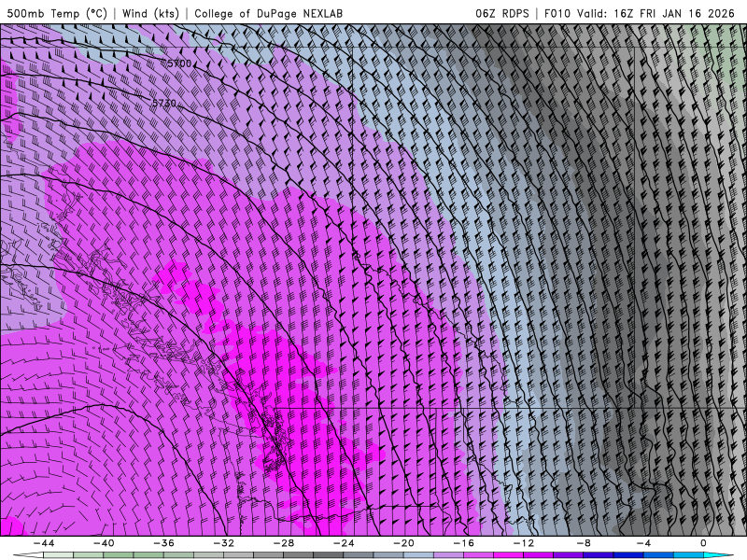The image size is (747, 560).
Task: Click the -12 colorbar label
Action: (x=524, y=543)
